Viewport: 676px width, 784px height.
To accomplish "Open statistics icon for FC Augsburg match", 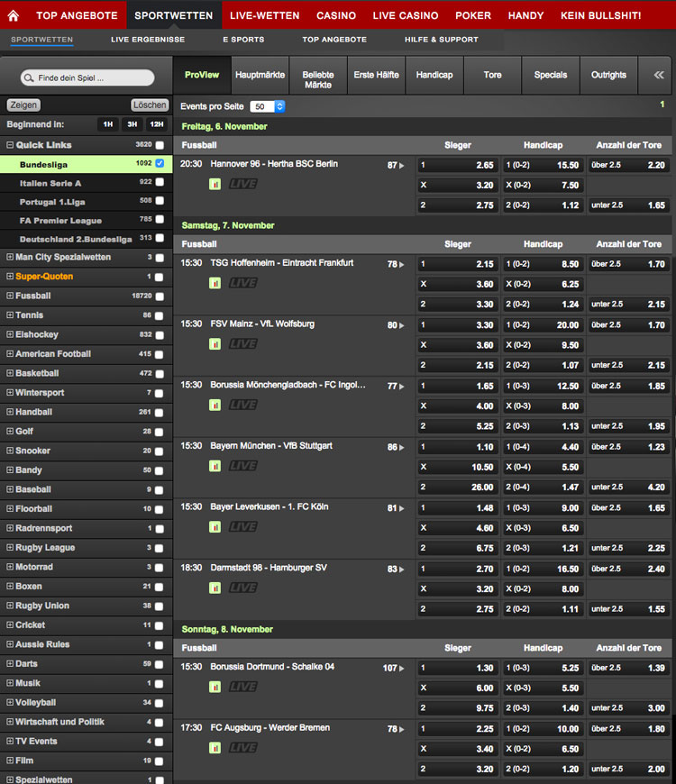I will coord(215,749).
